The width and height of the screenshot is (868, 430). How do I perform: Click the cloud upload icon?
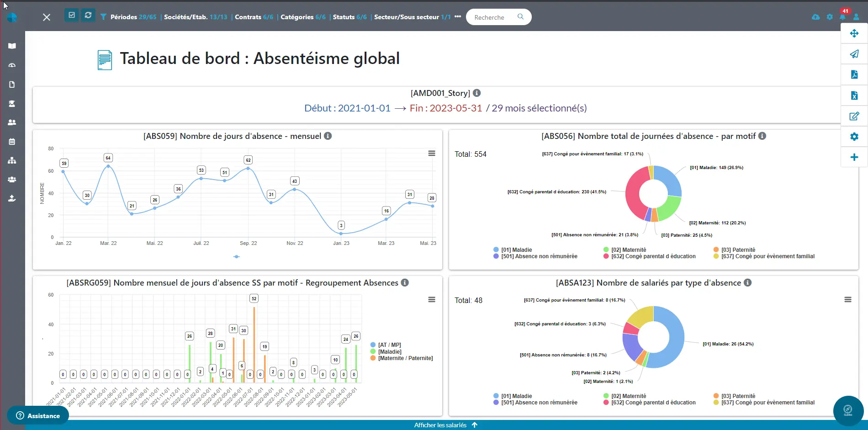tap(815, 17)
